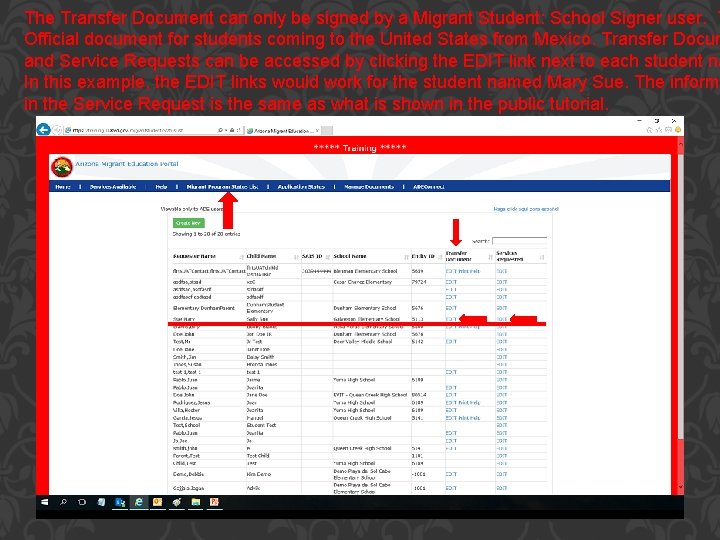Click Transfer Document EDIT for Sally Sue

click(x=451, y=319)
